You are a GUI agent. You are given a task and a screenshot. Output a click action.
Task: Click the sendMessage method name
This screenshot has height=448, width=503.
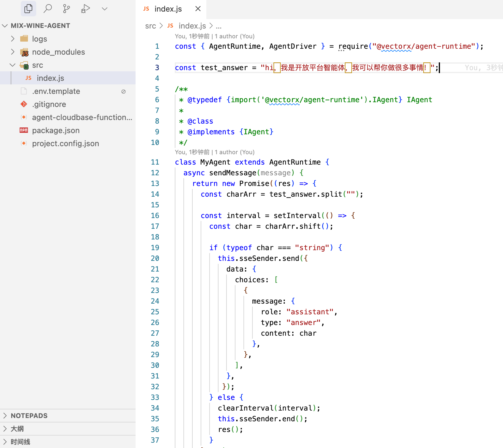(233, 173)
